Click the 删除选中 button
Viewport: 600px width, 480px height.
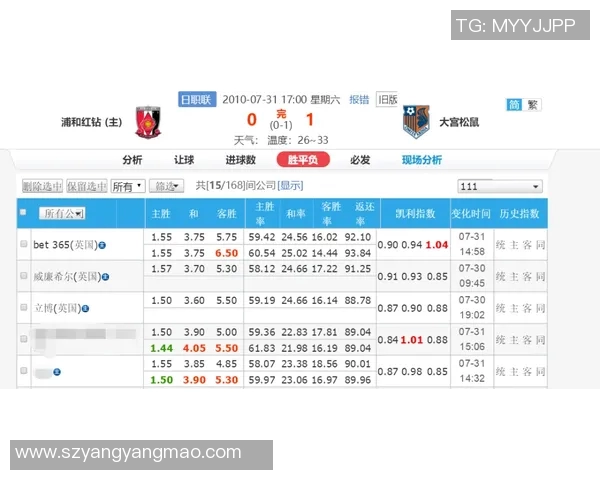pos(42,186)
